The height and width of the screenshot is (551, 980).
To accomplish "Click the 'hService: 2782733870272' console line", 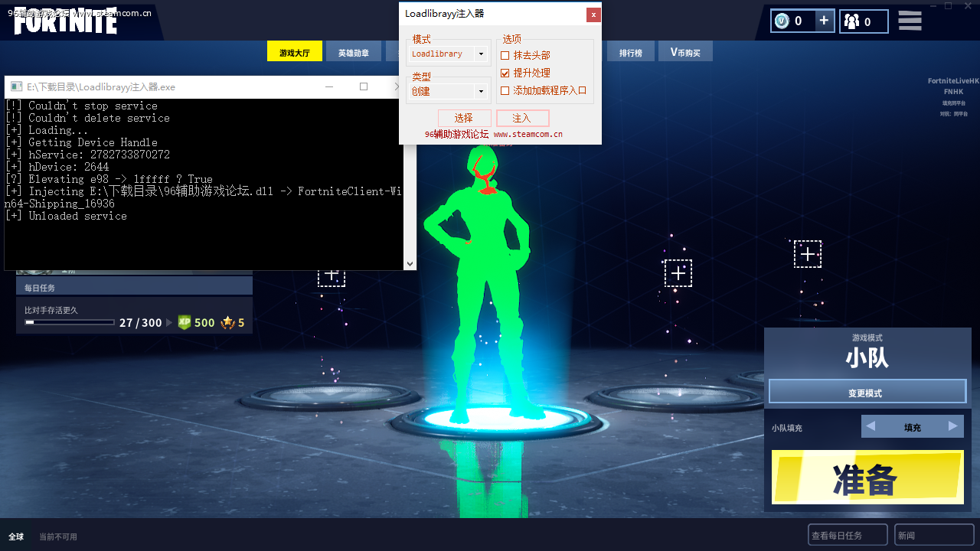I will [87, 155].
